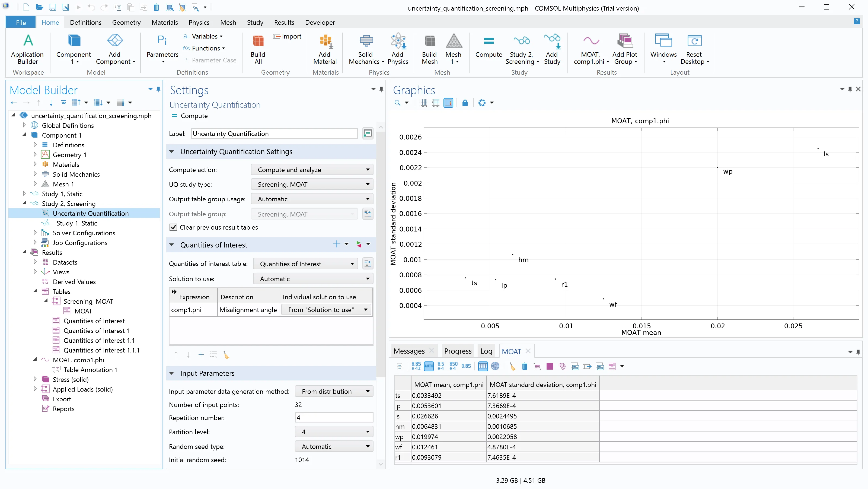Viewport: 868px width, 489px height.
Task: Toggle the legend button in Graphics toolbar
Action: point(448,103)
